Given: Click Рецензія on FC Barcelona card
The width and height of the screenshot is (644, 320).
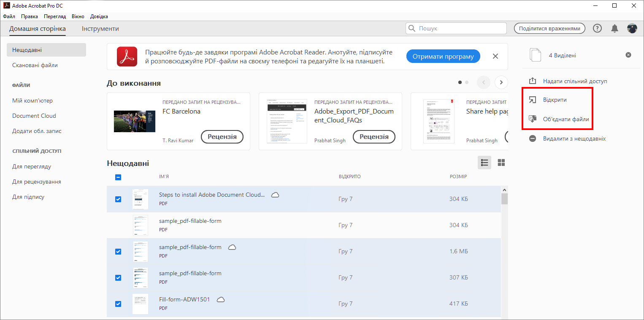Looking at the screenshot, I should (222, 137).
